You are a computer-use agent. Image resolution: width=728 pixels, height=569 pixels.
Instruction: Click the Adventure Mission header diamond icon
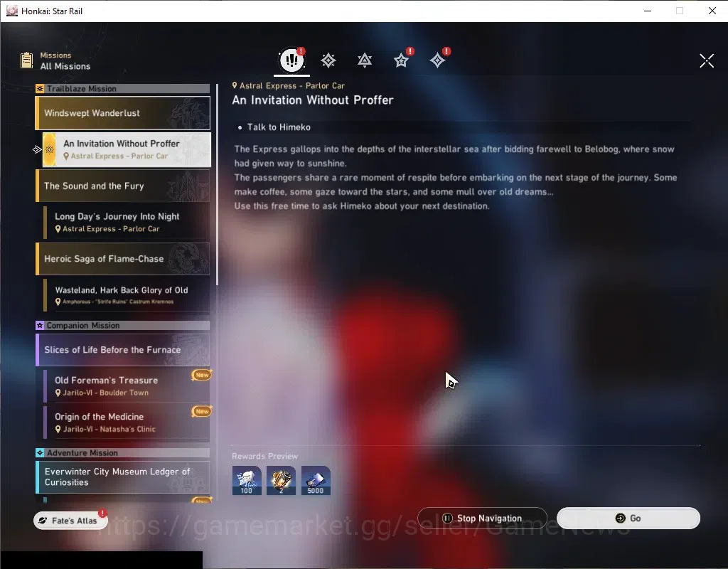(40, 453)
